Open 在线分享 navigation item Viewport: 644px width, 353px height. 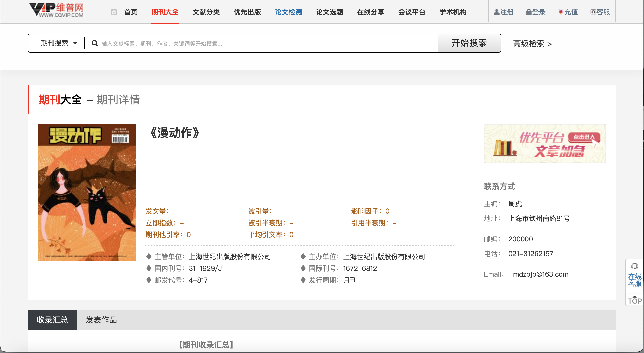(370, 12)
